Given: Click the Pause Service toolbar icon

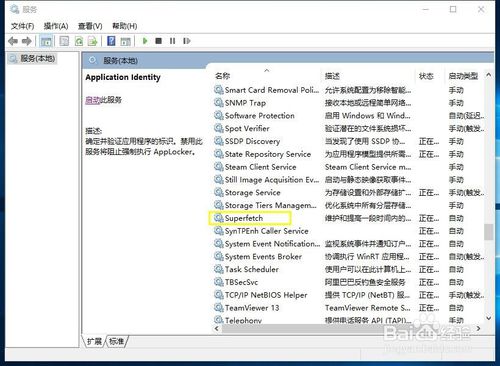Looking at the screenshot, I should pyautogui.click(x=172, y=41).
